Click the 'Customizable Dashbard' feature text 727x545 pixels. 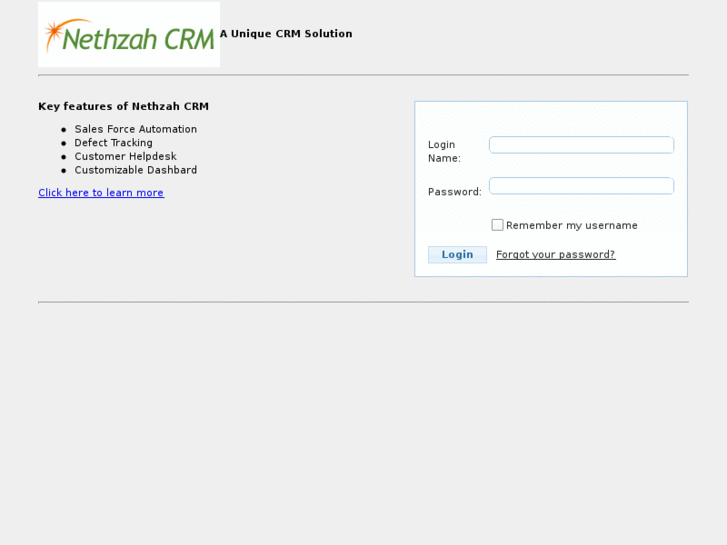point(136,170)
